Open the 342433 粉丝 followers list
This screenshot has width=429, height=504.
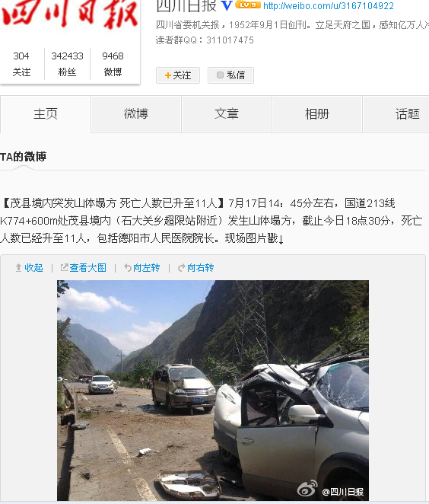(x=67, y=64)
